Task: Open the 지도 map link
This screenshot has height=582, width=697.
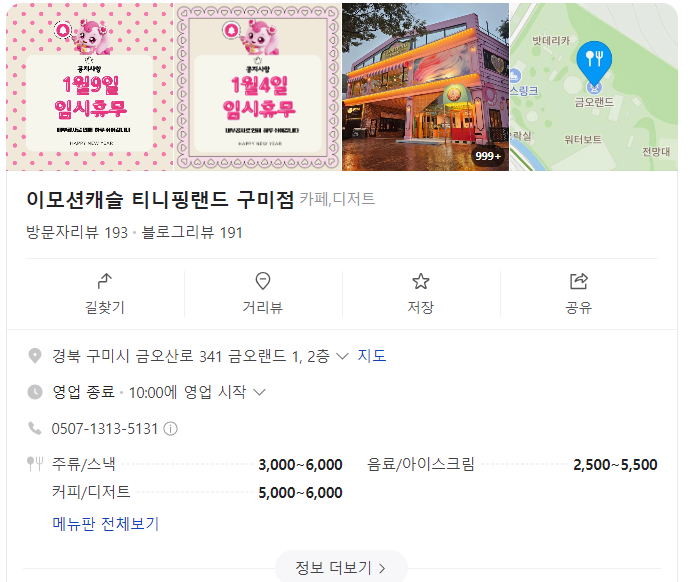Action: coord(372,356)
